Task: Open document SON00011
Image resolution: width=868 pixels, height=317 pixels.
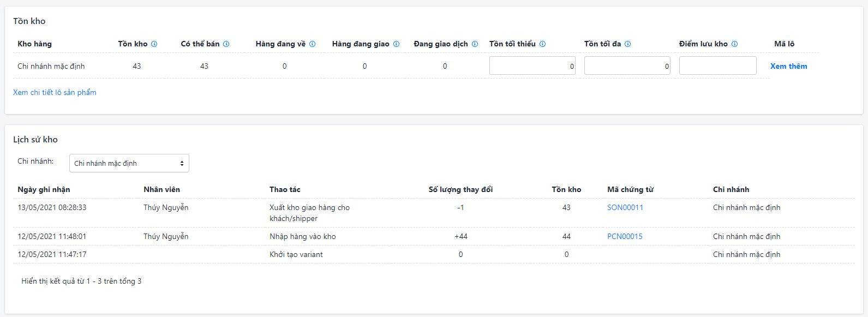Action: 625,207
